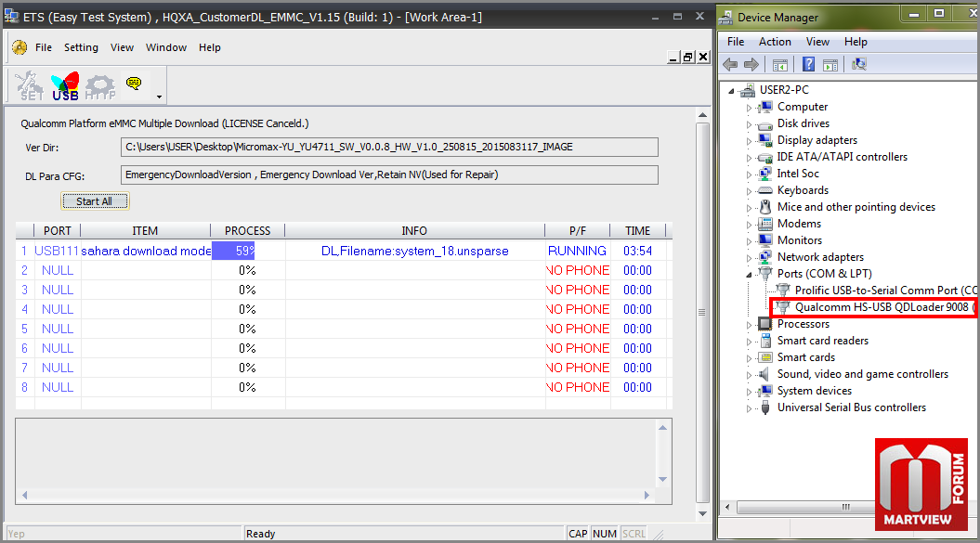This screenshot has width=980, height=543.
Task: Select USB111 port cell in row 1
Action: coord(57,251)
